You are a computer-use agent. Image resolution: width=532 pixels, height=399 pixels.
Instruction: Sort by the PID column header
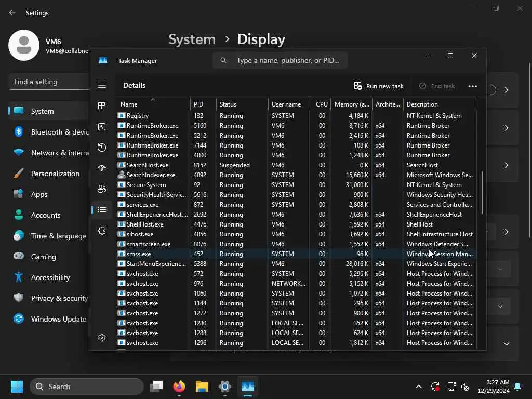[x=203, y=104]
